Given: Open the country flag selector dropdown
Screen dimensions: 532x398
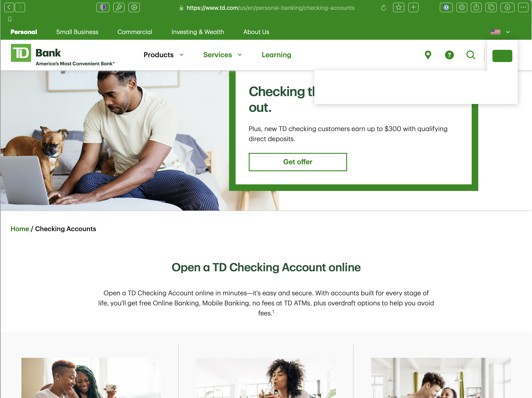Looking at the screenshot, I should 500,32.
